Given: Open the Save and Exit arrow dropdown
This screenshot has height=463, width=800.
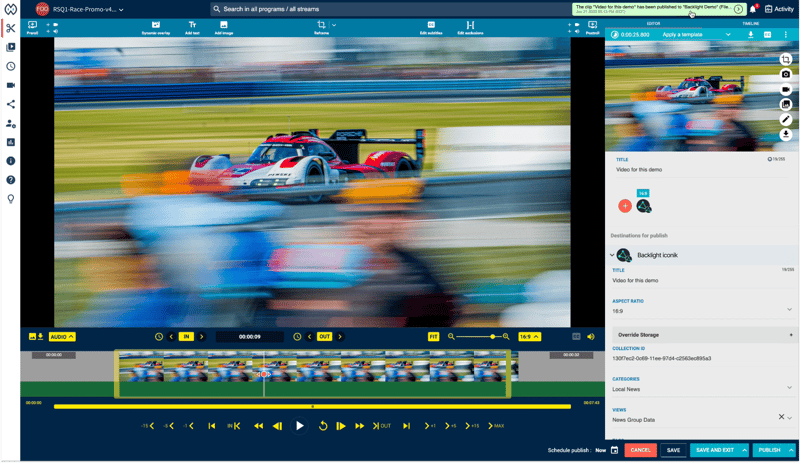Looking at the screenshot, I should 744,450.
